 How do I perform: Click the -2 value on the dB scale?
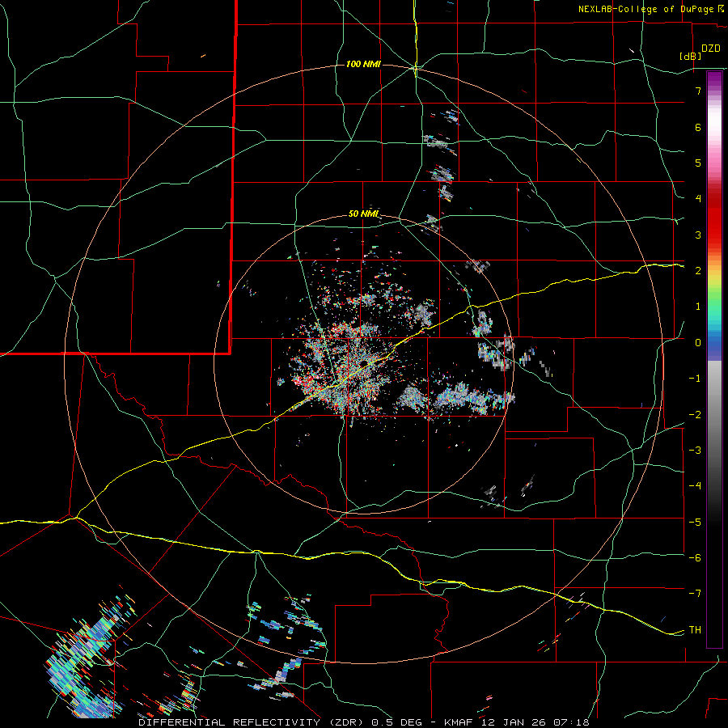695,415
